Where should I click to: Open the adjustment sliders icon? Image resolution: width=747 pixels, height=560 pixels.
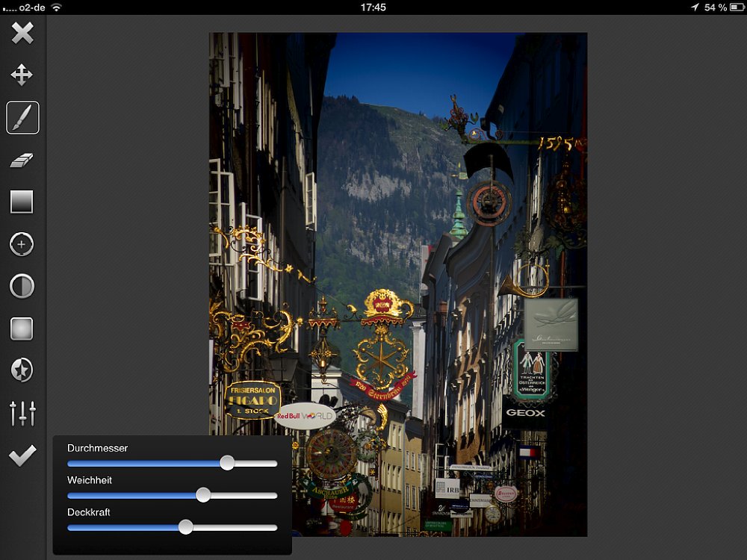[x=22, y=413]
